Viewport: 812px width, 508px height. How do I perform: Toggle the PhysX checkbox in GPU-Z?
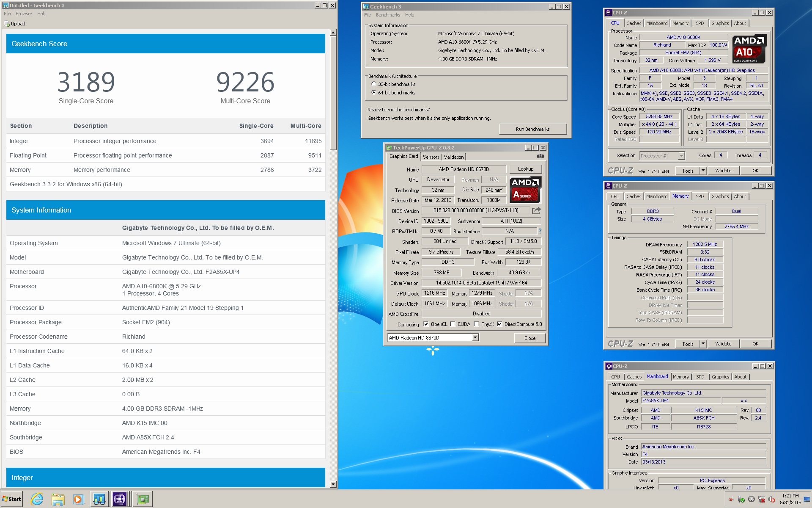pos(476,324)
